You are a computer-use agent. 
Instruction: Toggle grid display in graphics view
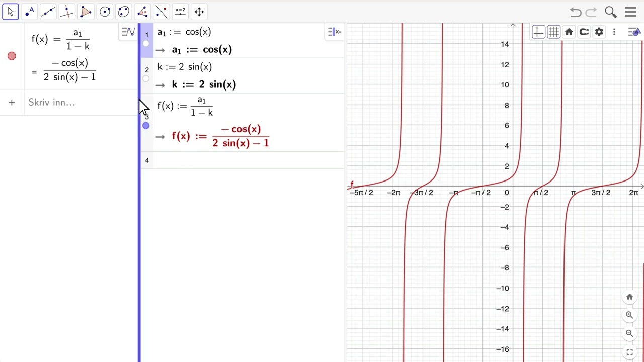553,32
